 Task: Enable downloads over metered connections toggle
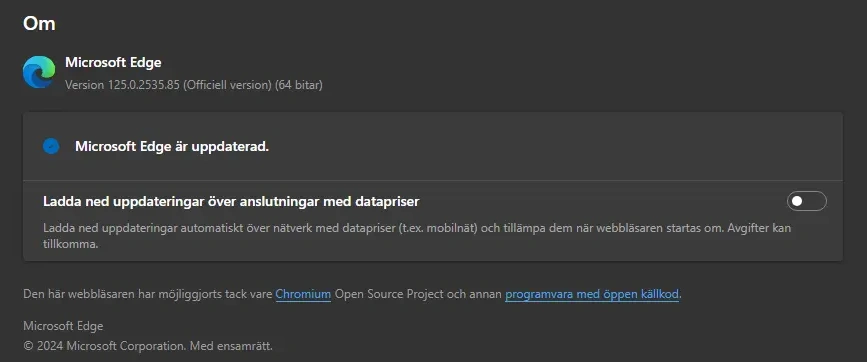coord(807,201)
